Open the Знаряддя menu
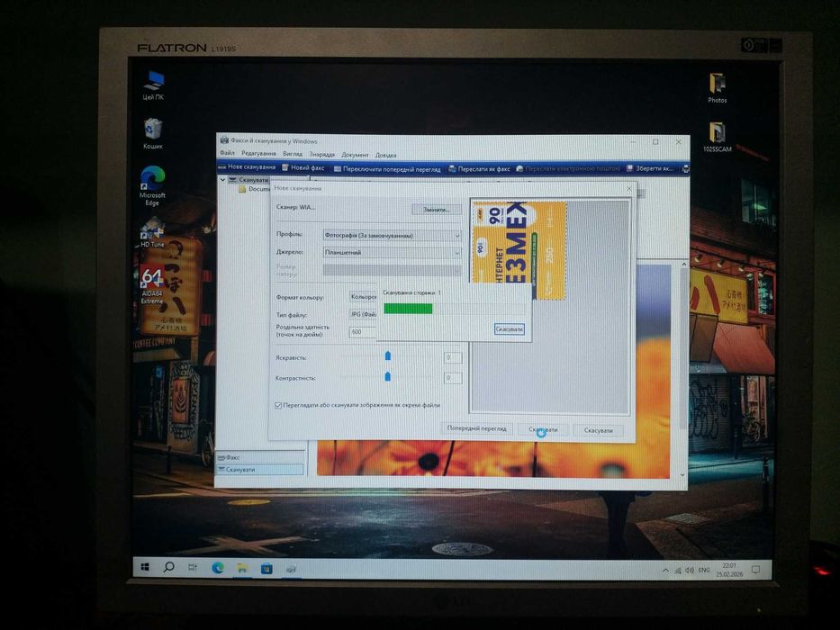The image size is (840, 630). pyautogui.click(x=322, y=154)
